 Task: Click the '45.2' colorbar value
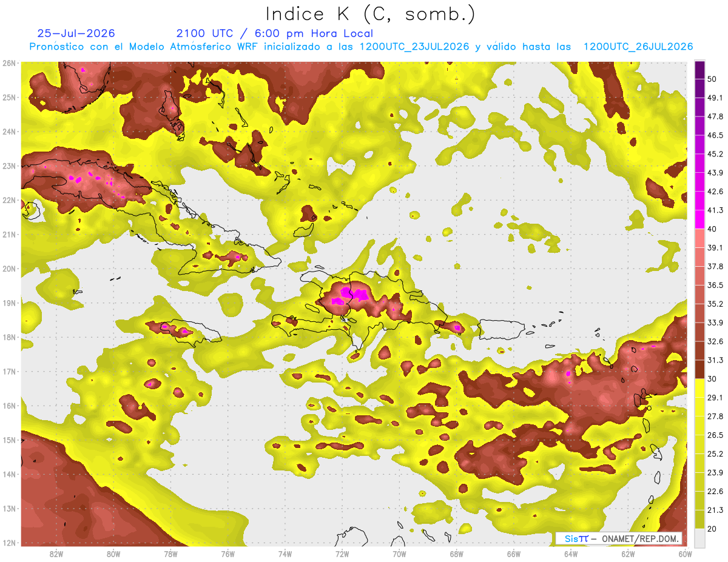(715, 154)
